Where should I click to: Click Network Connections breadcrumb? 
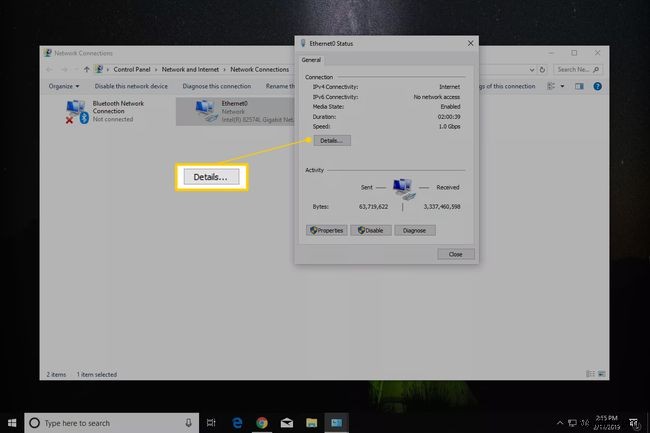[x=260, y=69]
